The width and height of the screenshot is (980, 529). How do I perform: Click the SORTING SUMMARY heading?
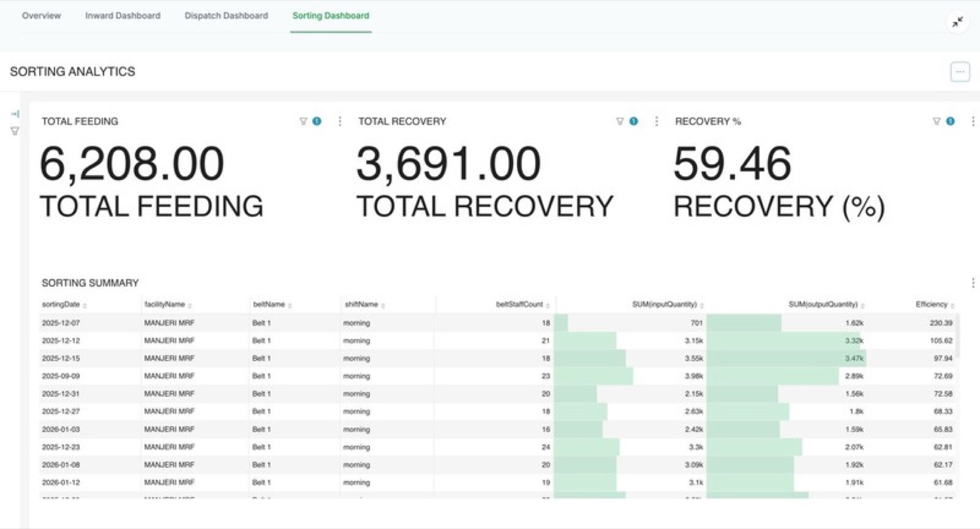(90, 283)
